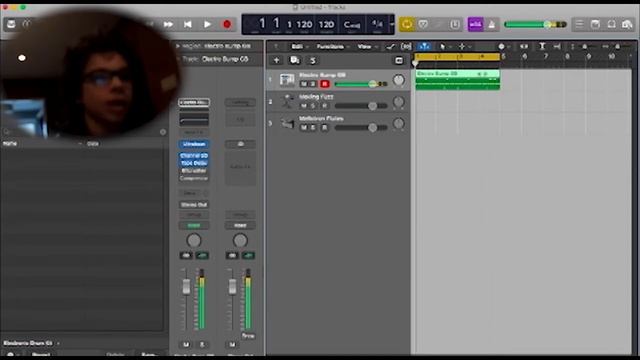Click the EQ thumbnail display in channel strip

click(194, 119)
